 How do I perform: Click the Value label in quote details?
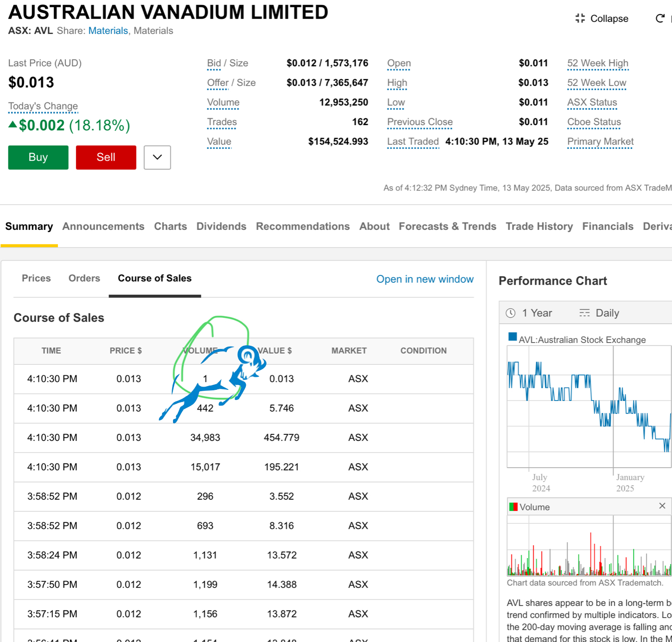pos(219,142)
